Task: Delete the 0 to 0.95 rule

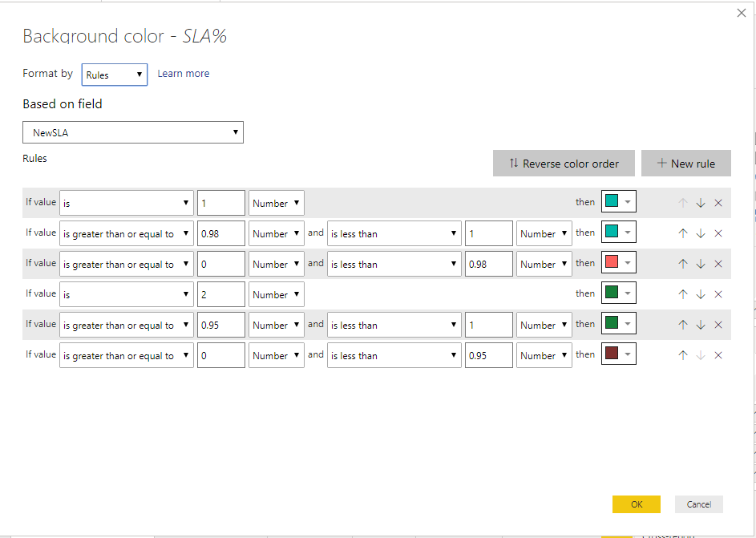Action: [718, 355]
